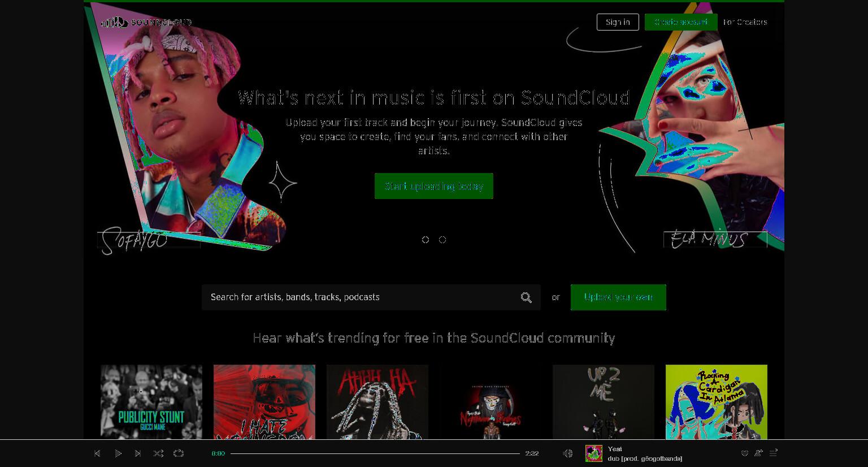Viewport: 868px width, 467px height.
Task: Open the Sign in button
Action: (x=618, y=22)
